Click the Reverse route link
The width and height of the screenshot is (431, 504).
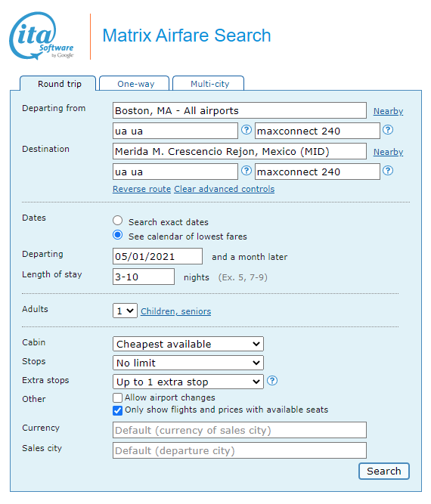141,189
